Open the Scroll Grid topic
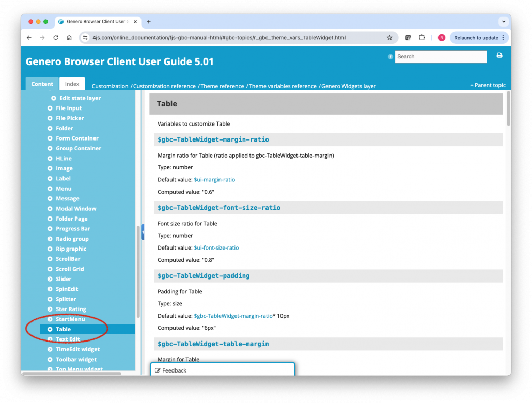Image resolution: width=532 pixels, height=403 pixels. coord(70,269)
